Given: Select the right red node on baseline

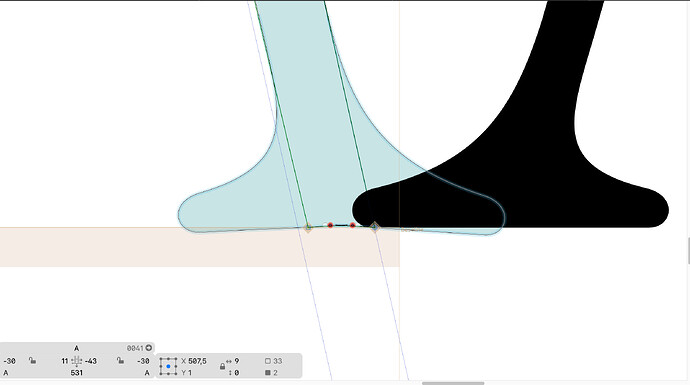Looking at the screenshot, I should tap(352, 225).
